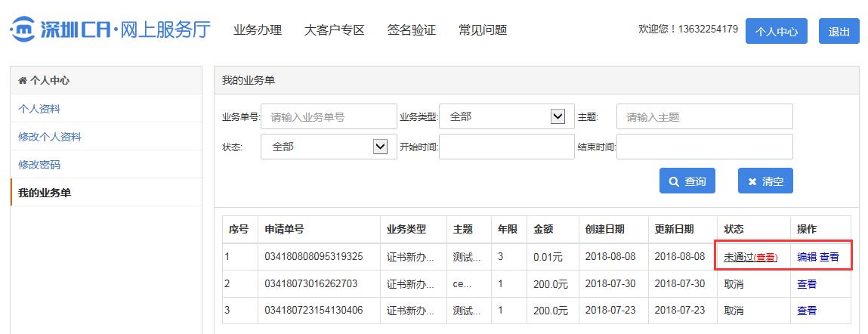Expand the 业务类型 dropdown
The image size is (868, 334).
(x=506, y=117)
